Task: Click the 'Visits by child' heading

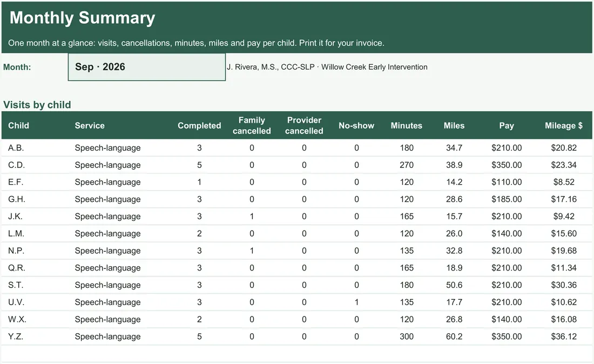Action: [37, 105]
